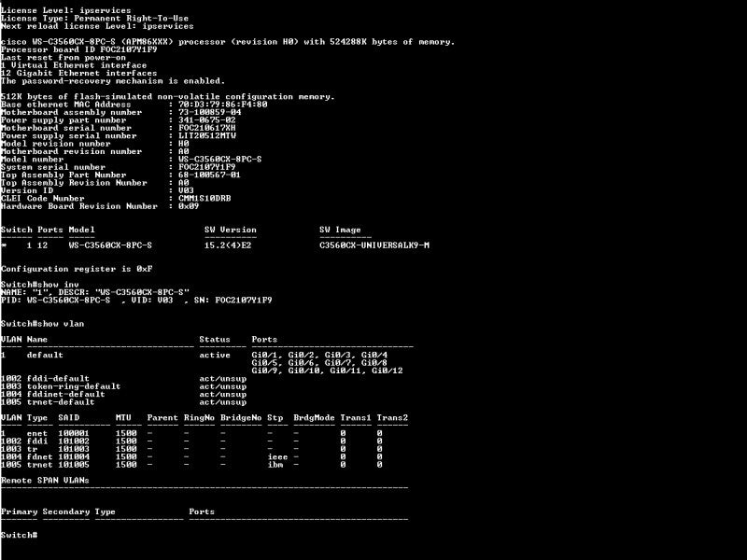Click the "Primary Secondary Type" header
The image size is (747, 560).
(x=58, y=511)
